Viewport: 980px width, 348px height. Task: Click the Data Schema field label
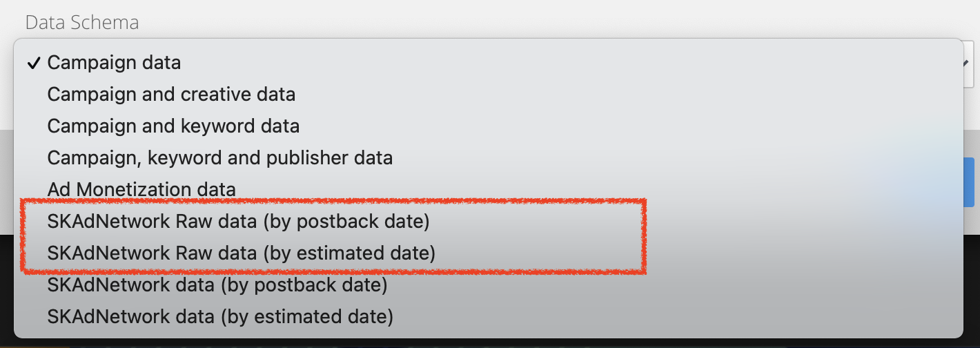[82, 22]
